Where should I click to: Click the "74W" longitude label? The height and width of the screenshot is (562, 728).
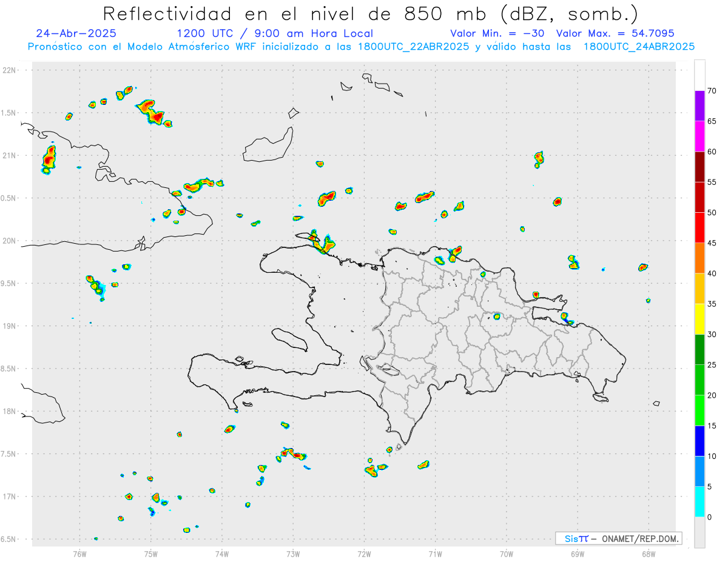222,554
